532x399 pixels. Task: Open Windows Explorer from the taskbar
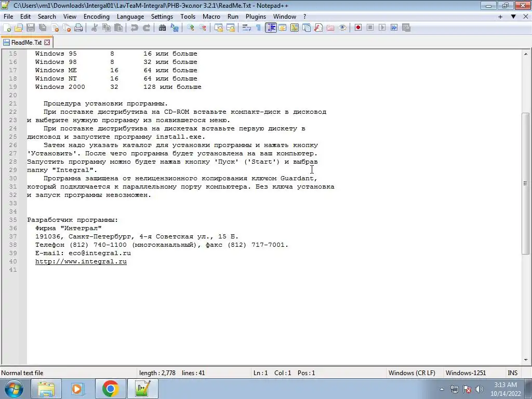[x=46, y=389]
